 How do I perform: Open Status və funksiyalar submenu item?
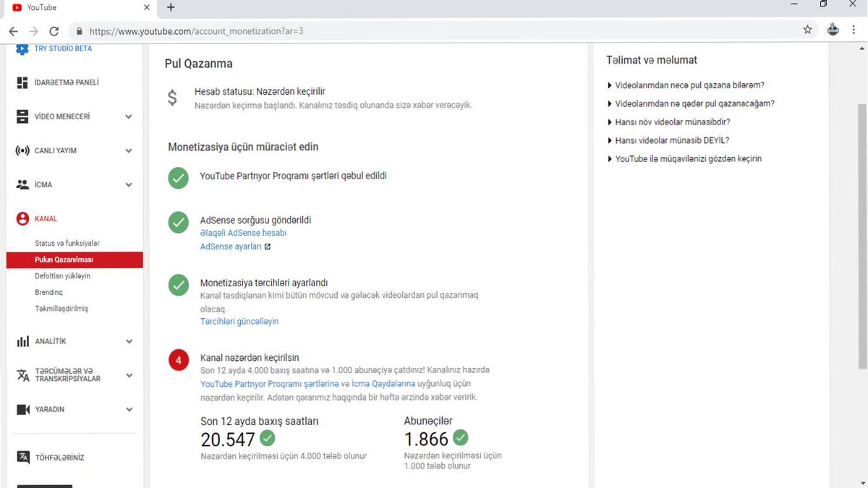67,243
